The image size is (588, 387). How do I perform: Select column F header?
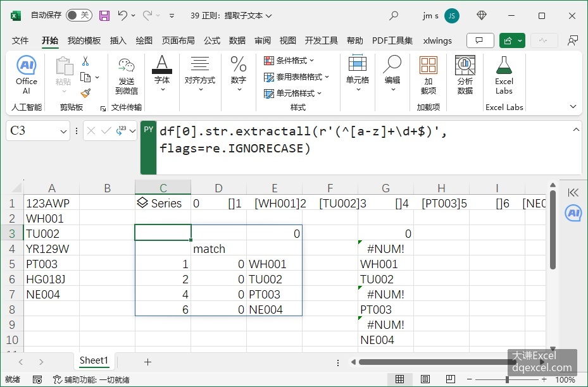(x=330, y=188)
